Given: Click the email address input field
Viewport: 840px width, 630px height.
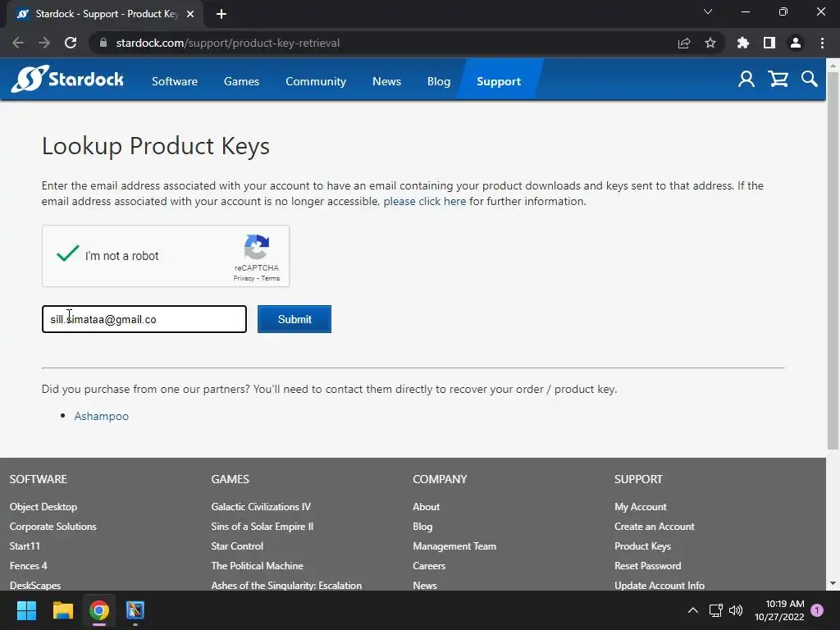Looking at the screenshot, I should tap(144, 319).
